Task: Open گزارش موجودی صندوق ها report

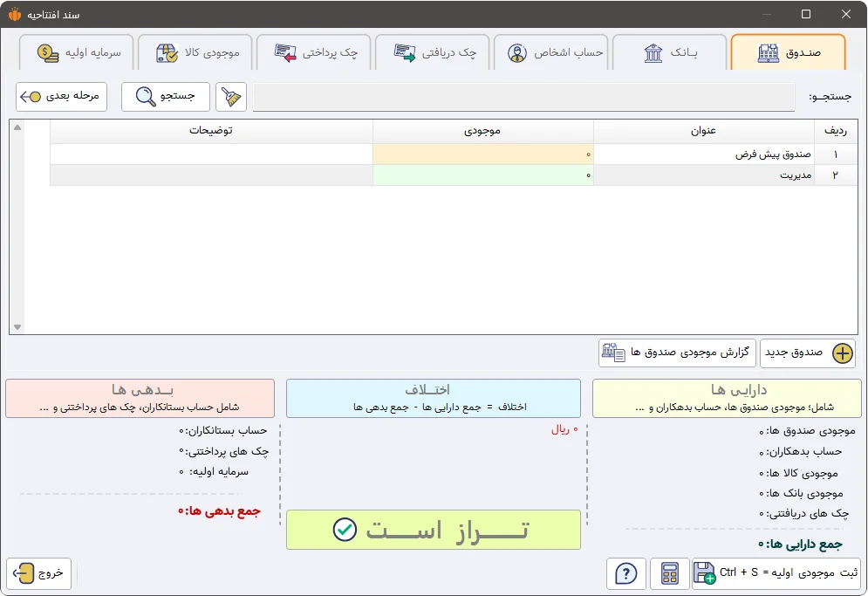Action: pyautogui.click(x=677, y=353)
